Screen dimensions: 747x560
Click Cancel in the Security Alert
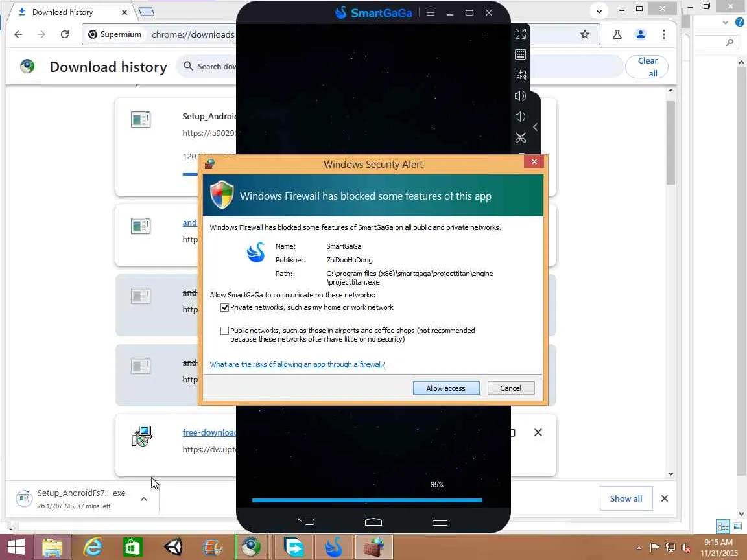click(x=511, y=388)
